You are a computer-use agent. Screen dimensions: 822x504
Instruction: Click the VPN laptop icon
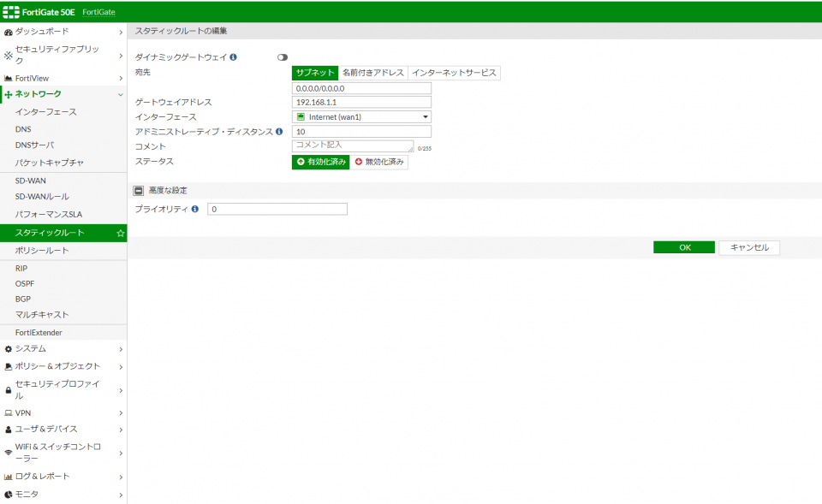(x=8, y=412)
